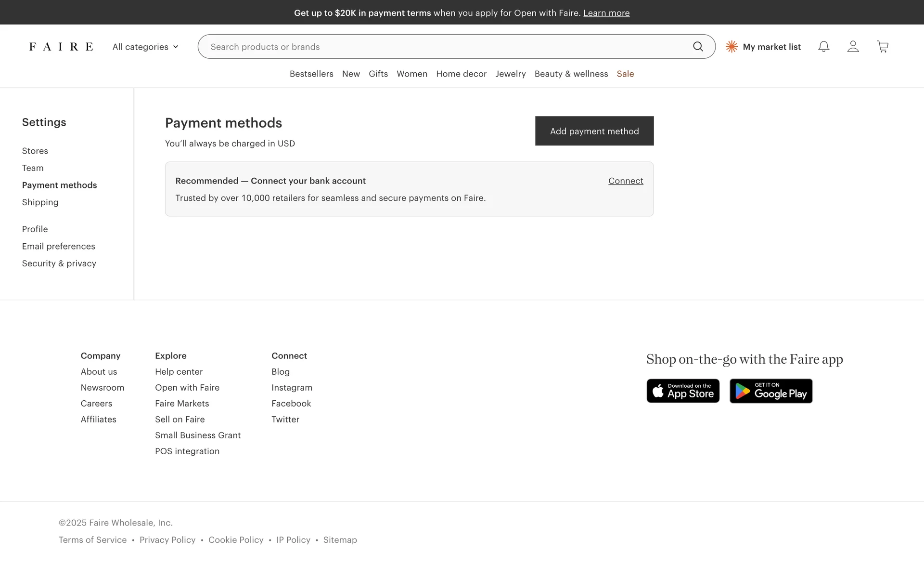Viewport: 924px width, 578px height.
Task: Open the Google Play badge
Action: click(x=770, y=391)
